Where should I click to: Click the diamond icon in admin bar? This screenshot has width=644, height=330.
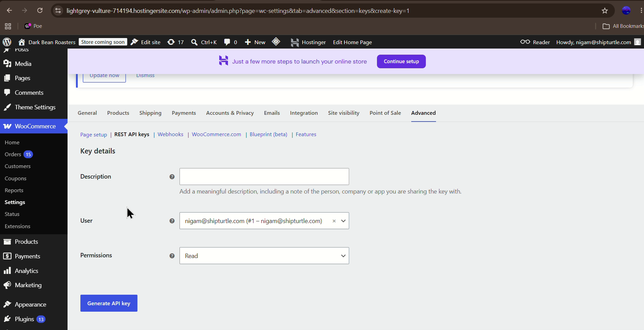pos(276,42)
